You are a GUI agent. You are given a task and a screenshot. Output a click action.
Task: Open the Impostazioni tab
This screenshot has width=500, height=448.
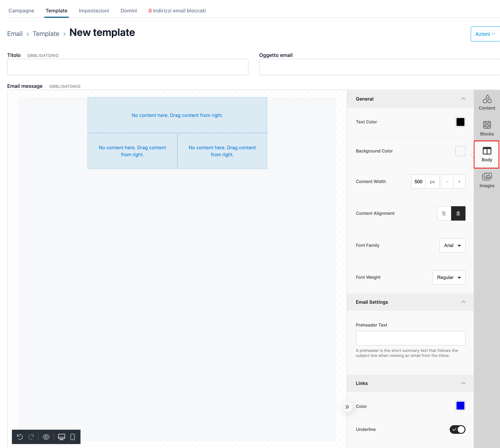pos(94,11)
